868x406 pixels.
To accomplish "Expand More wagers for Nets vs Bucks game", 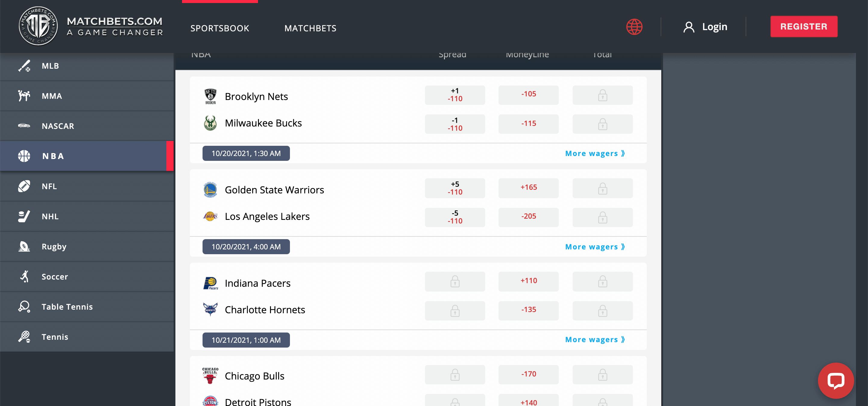I will tap(595, 153).
